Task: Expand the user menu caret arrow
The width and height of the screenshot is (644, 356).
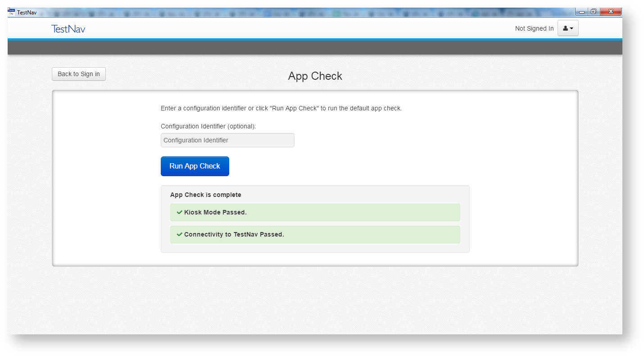Action: coord(571,28)
